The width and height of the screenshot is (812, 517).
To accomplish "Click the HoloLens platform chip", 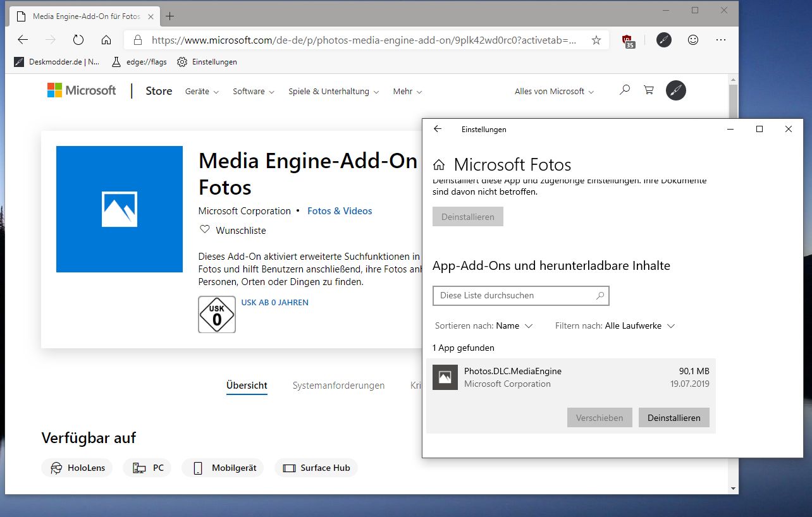I will pyautogui.click(x=77, y=468).
